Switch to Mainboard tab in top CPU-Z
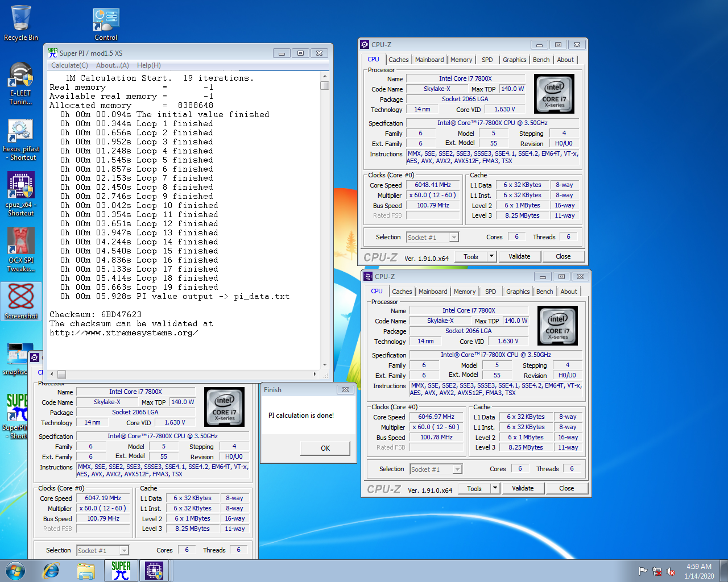 click(x=429, y=60)
